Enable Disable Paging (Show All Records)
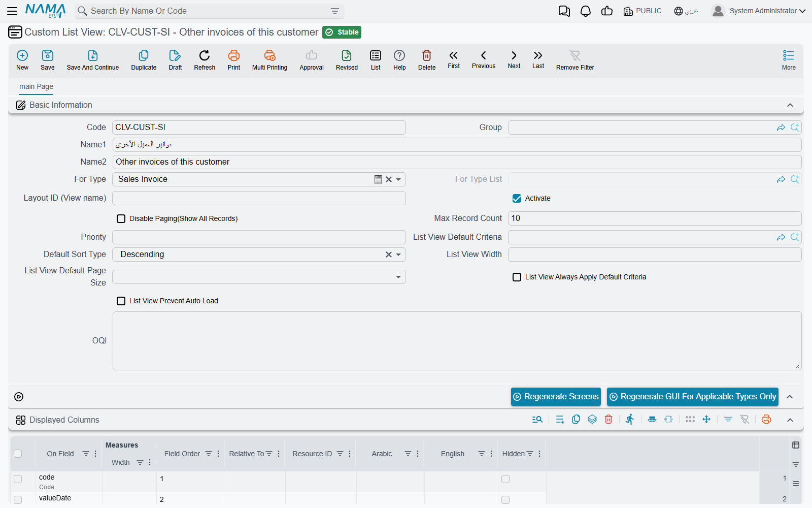Viewport: 812px width, 508px height. [x=121, y=218]
